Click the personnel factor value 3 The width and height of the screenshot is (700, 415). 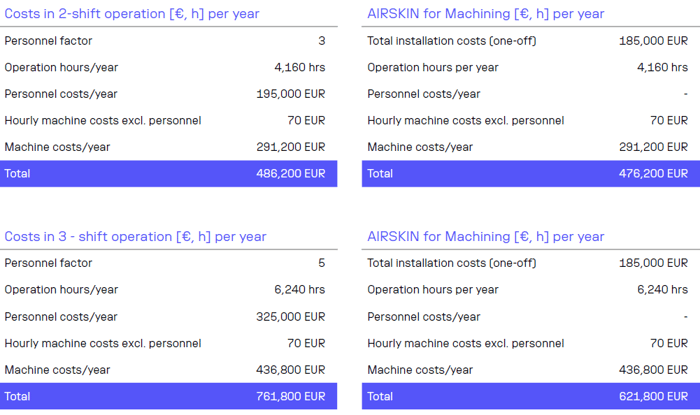pyautogui.click(x=321, y=41)
